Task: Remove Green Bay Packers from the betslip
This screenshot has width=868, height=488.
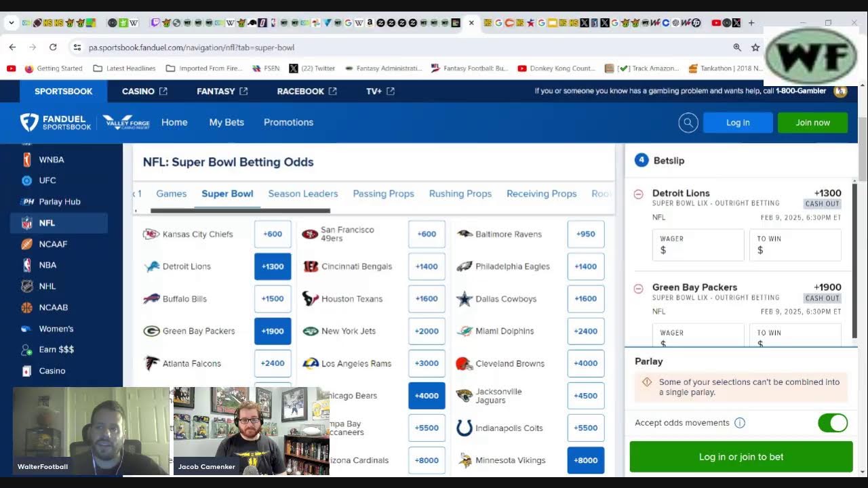Action: (638, 288)
